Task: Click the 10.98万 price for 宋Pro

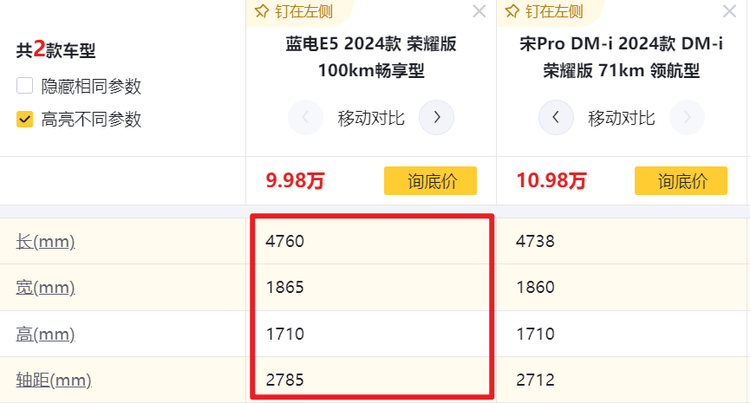Action: tap(551, 181)
